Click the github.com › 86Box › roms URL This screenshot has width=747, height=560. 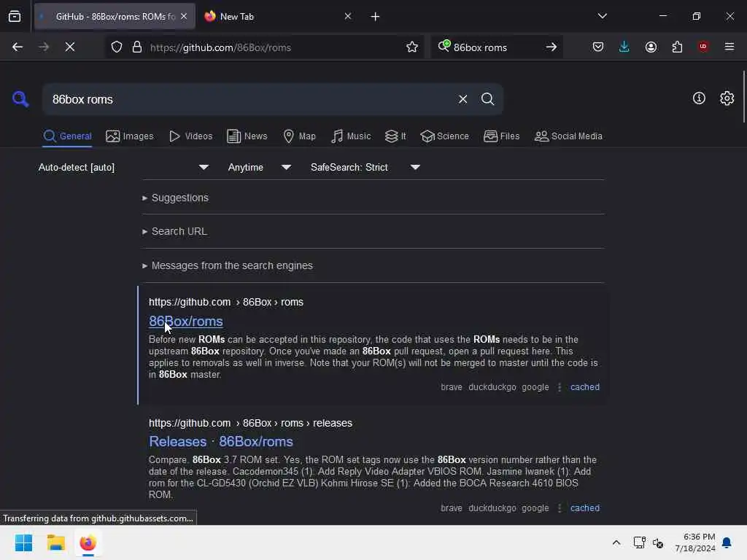226,303
